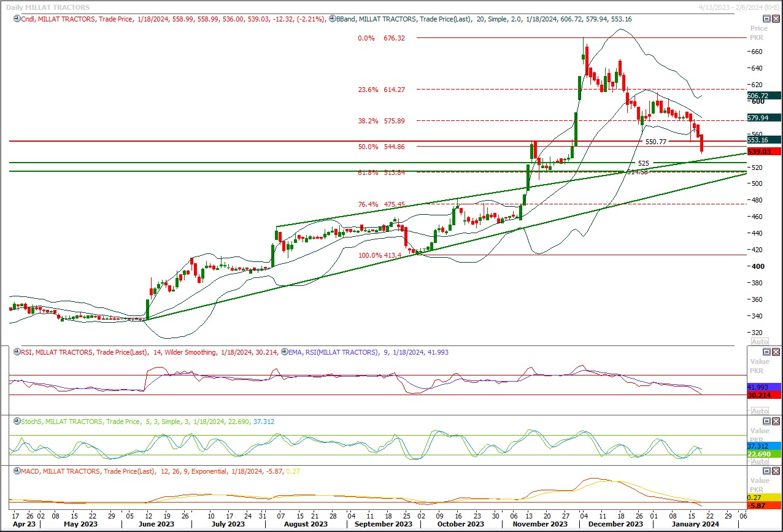Close the main price chart pane
This screenshot has height=532, width=783.
coord(776,18)
